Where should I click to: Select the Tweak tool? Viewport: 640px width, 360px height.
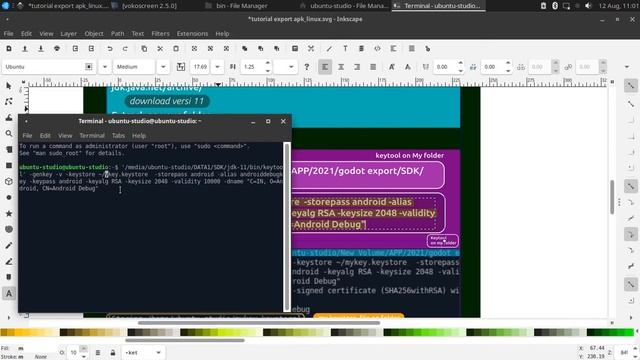point(9,118)
